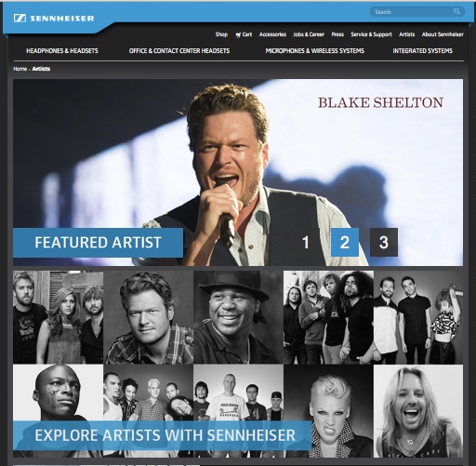Screen dimensions: 476x466
Task: Click the search magnifier icon
Action: pos(456,12)
